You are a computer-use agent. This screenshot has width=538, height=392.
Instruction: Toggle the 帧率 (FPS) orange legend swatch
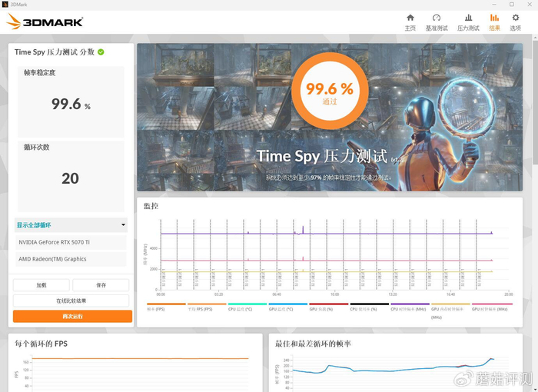click(166, 304)
